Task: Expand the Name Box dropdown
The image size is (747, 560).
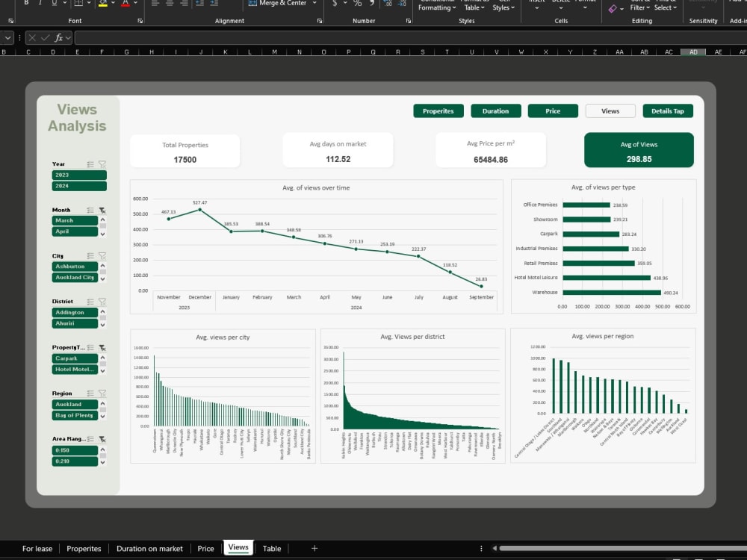Action: click(x=7, y=37)
